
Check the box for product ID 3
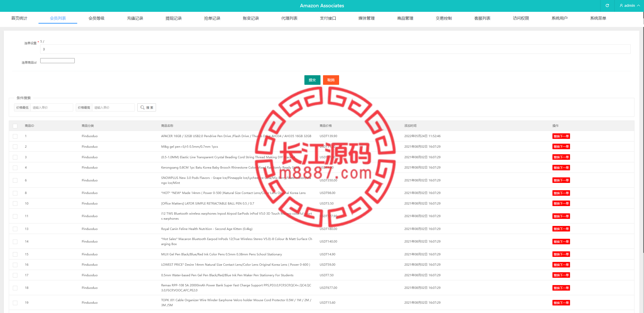tap(15, 157)
